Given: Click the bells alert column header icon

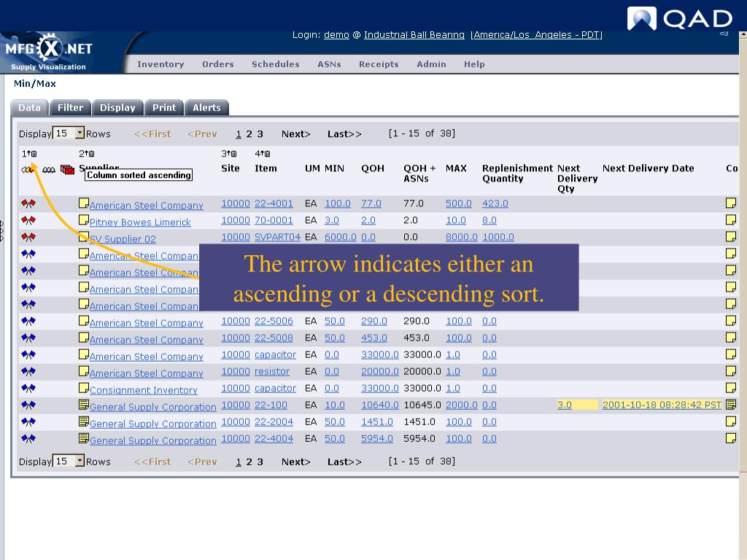Looking at the screenshot, I should tap(49, 169).
